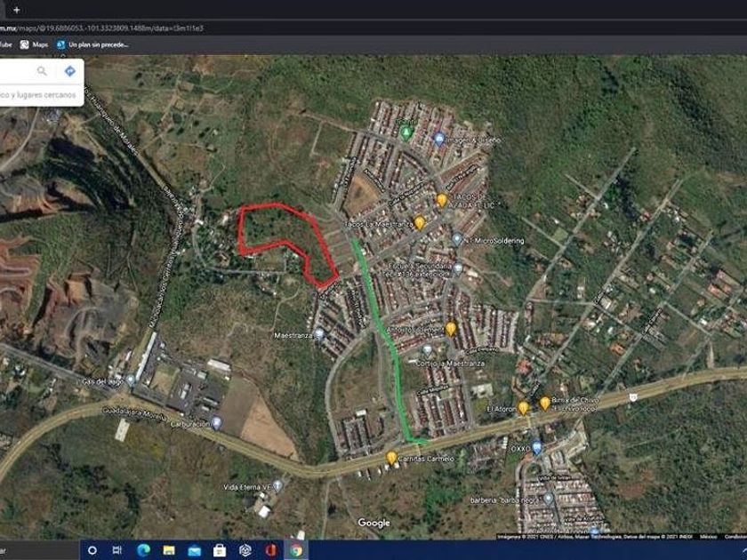This screenshot has width=747, height=560.
Task: Select the Birria de Chivo restaurant pin
Action: tap(544, 404)
